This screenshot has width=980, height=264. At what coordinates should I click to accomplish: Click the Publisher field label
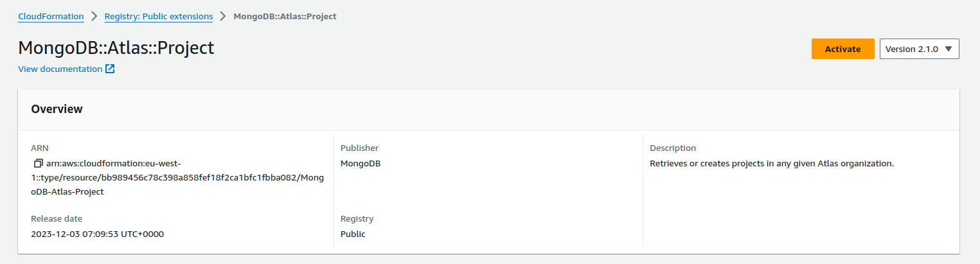tap(359, 148)
